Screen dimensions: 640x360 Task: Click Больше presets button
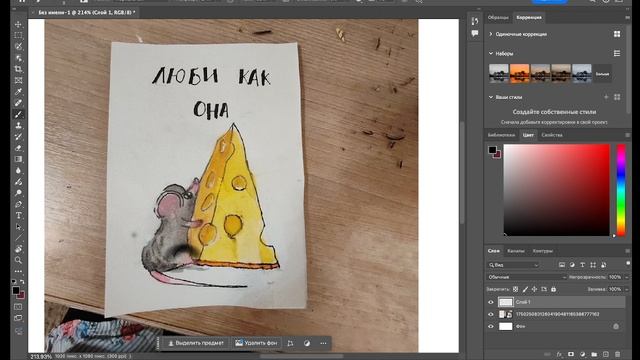[602, 74]
